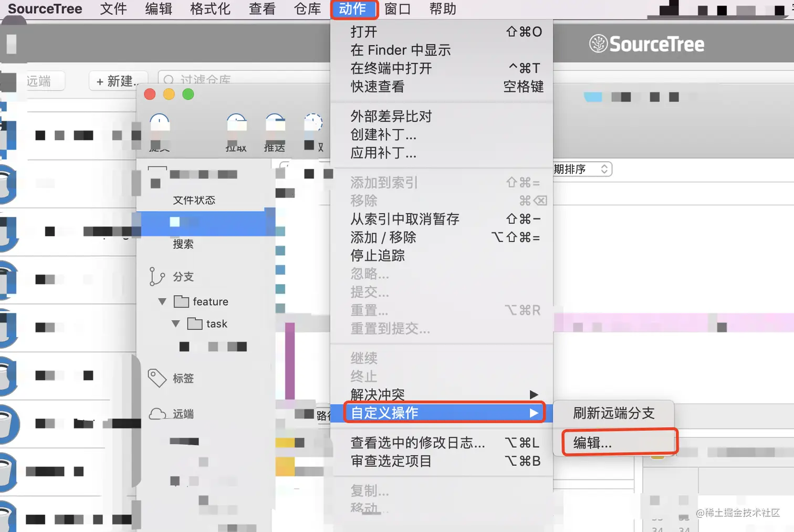Click the SourceTree app menu
This screenshot has width=794, height=532.
45,9
